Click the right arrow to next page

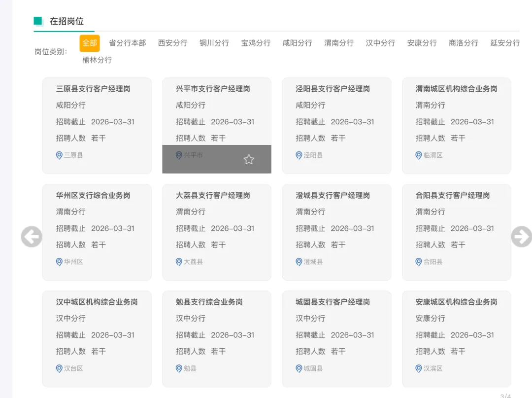pyautogui.click(x=522, y=236)
